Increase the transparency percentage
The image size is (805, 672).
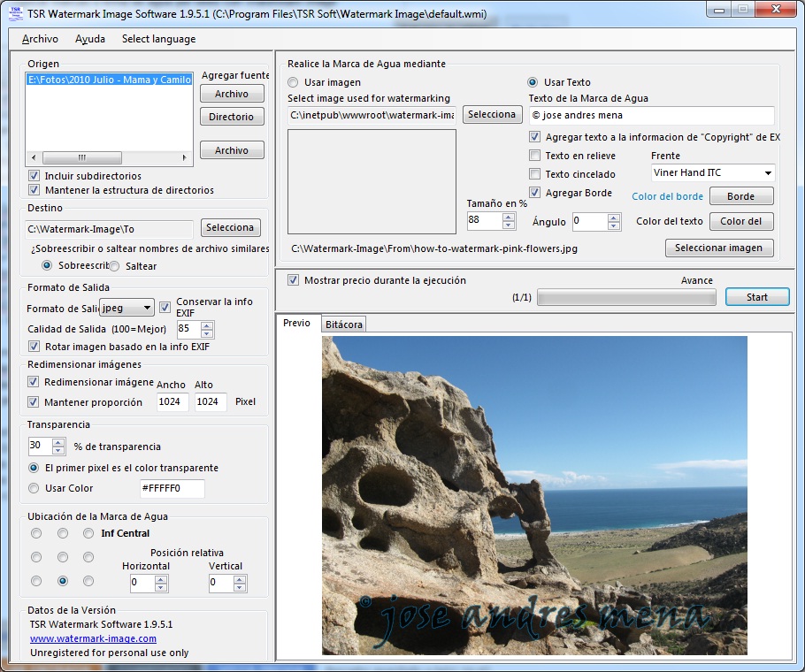click(58, 442)
